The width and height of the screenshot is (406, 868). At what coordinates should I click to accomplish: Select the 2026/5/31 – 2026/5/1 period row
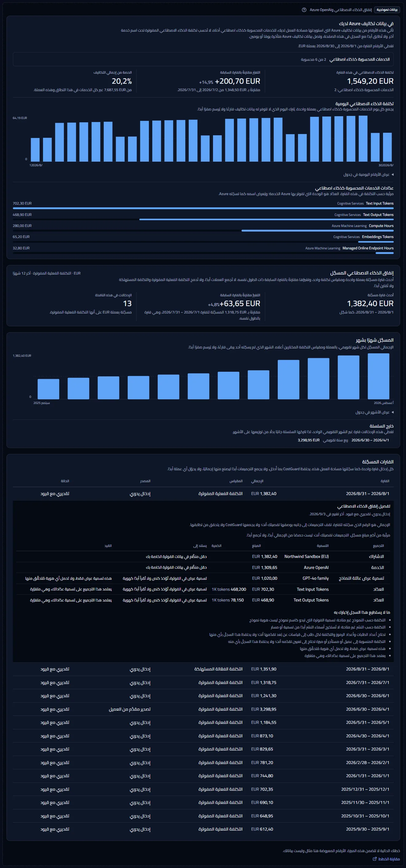203,722
